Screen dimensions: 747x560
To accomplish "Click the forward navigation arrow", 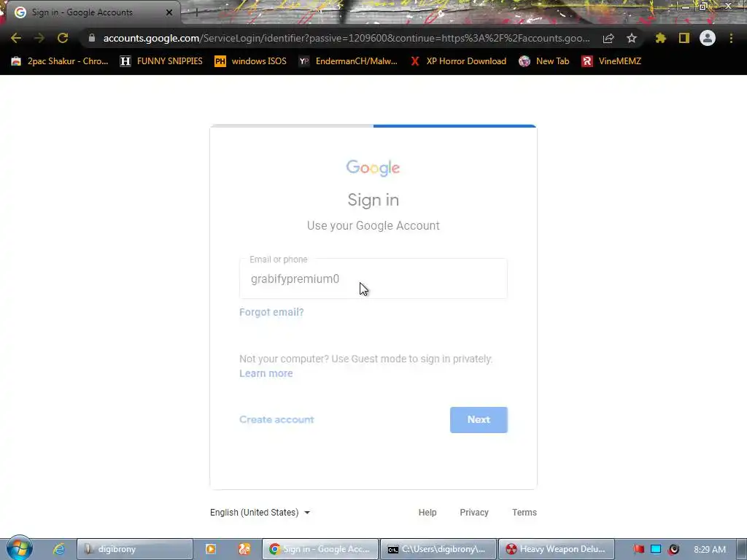I will (x=39, y=38).
